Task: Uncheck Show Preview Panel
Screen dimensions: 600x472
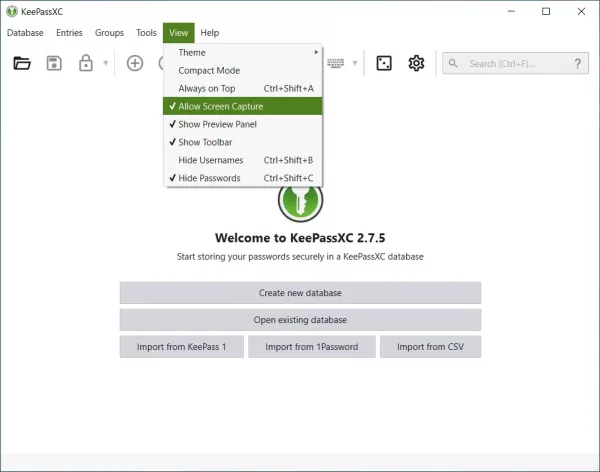Action: (243, 124)
